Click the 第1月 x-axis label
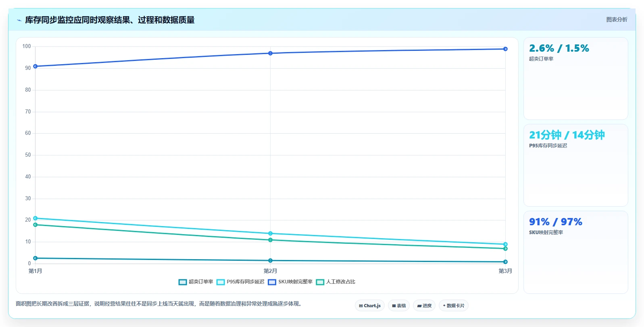Screen dimensions: 644x327 [35, 271]
